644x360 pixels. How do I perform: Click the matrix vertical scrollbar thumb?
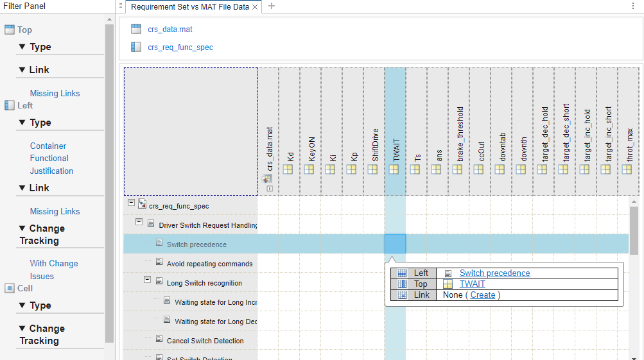pyautogui.click(x=634, y=231)
